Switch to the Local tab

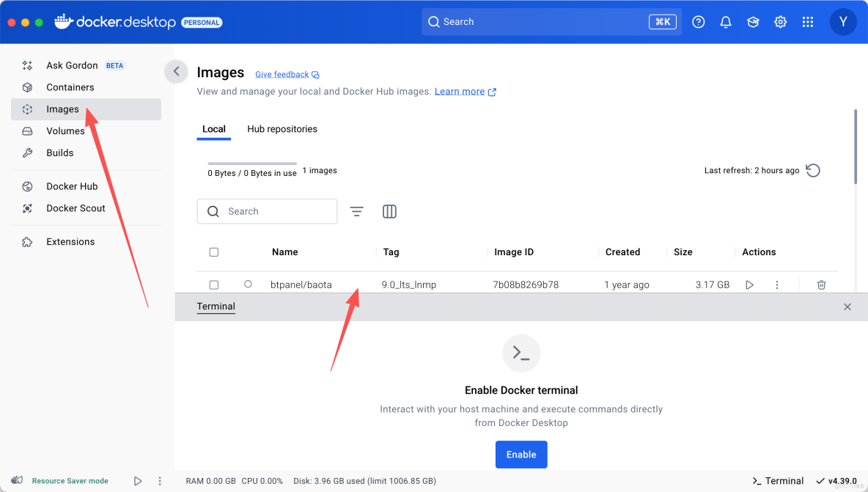point(213,129)
